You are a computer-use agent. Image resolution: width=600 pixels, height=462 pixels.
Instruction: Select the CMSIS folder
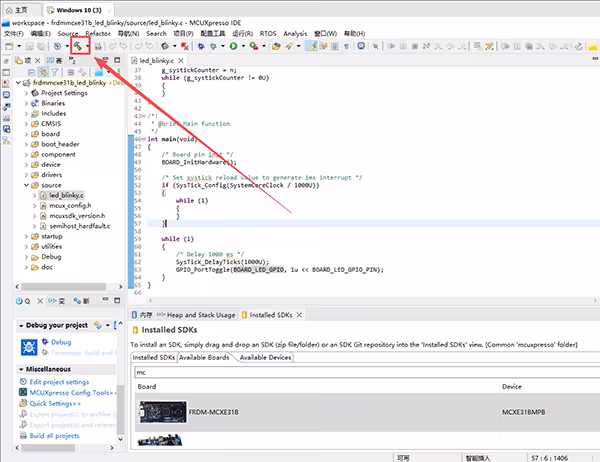coord(51,124)
